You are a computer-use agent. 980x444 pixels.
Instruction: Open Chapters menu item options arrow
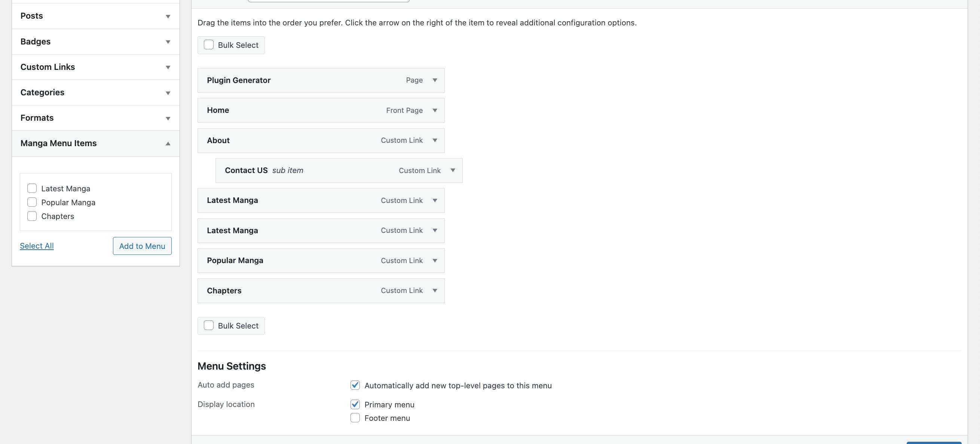click(x=435, y=290)
